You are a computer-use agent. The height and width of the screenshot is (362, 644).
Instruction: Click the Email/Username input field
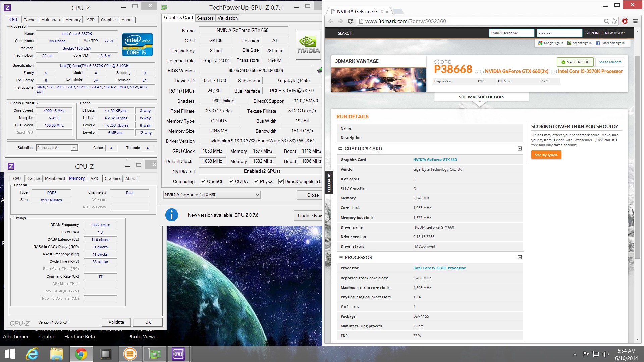(512, 33)
